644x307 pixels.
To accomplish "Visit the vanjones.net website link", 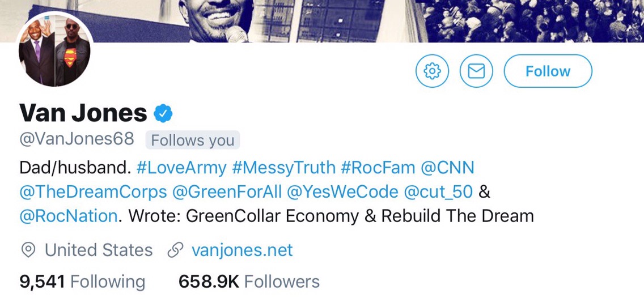I will (x=242, y=250).
